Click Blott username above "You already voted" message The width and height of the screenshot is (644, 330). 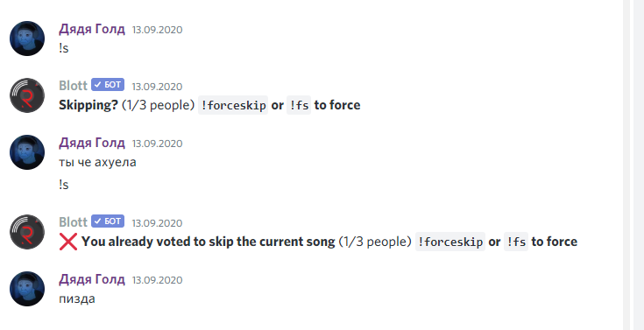coord(73,222)
